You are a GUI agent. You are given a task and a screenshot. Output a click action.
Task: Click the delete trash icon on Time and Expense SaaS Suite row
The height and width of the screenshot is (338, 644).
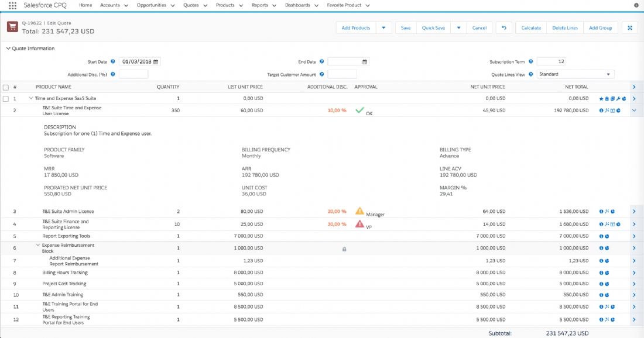click(x=607, y=99)
